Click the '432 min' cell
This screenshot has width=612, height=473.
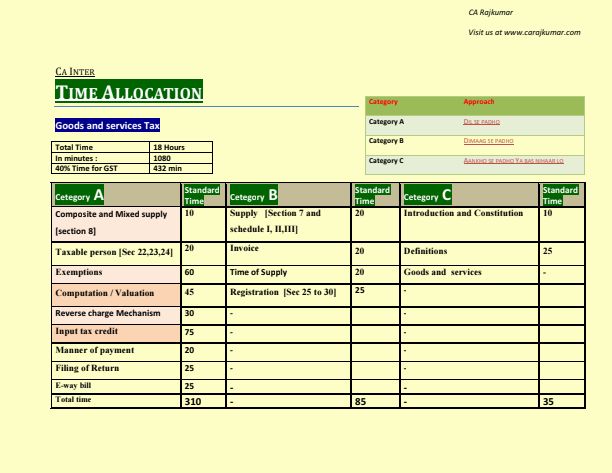point(181,169)
